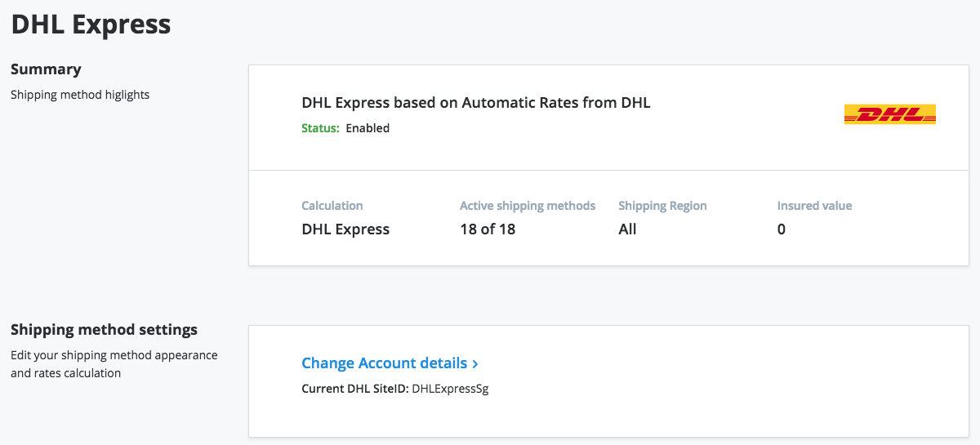Click the chevron after Change Account details
Screen dimensions: 980x445
tap(475, 364)
